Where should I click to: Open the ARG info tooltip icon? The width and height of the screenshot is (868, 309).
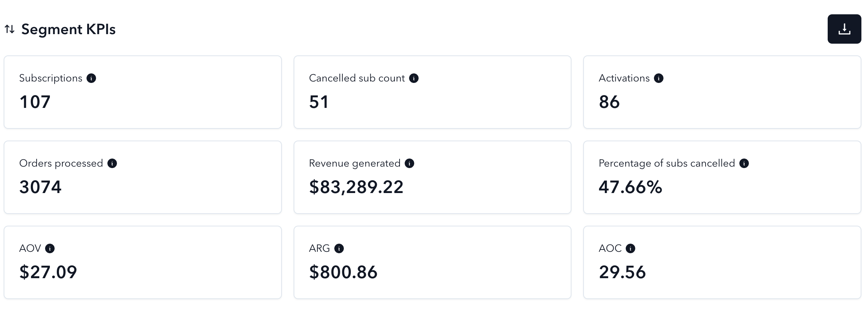(339, 248)
